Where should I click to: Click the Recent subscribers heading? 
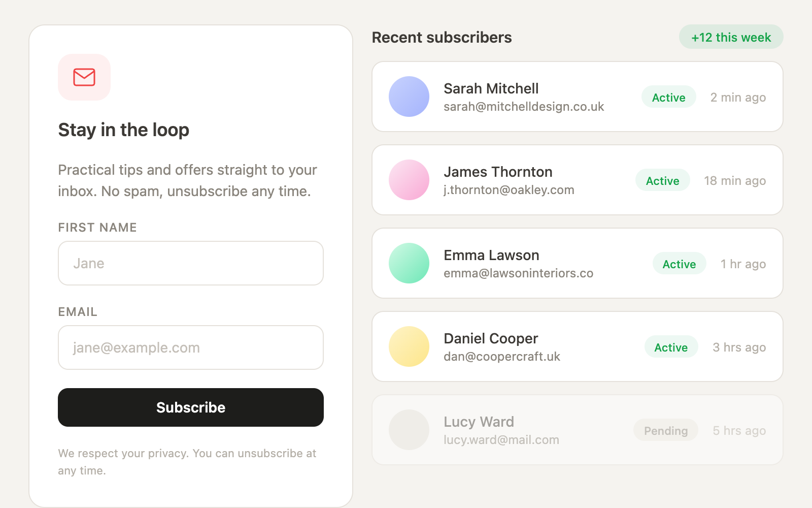coord(442,38)
